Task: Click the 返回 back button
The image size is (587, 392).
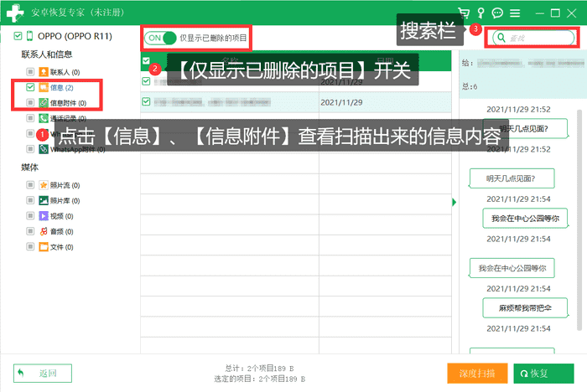Action: click(x=43, y=374)
